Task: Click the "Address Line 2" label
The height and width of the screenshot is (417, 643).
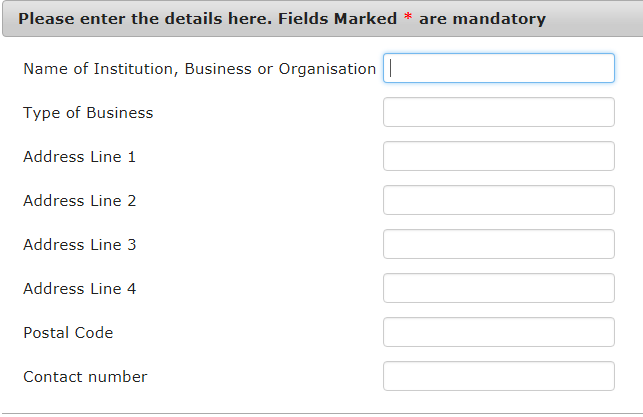Action: pyautogui.click(x=79, y=201)
